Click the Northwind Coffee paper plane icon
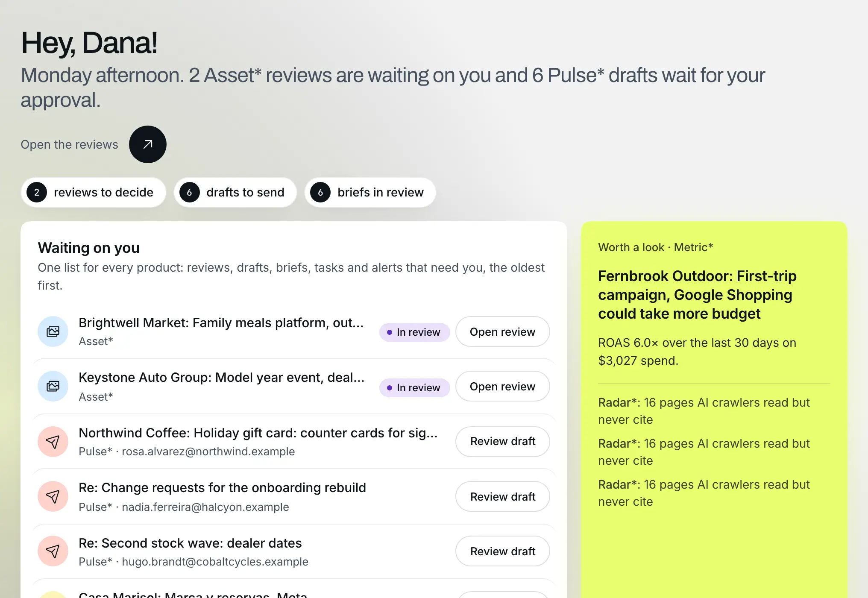Viewport: 868px width, 598px height. 53,442
